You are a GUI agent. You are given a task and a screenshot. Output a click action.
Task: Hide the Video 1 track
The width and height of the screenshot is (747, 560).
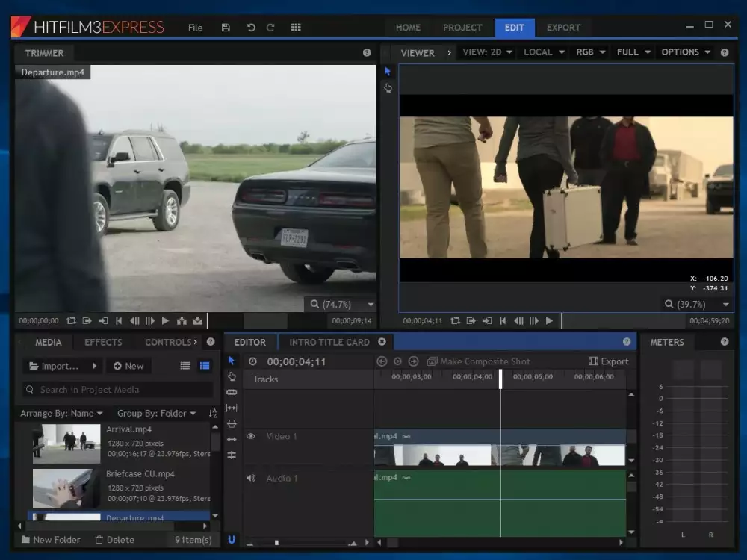click(251, 436)
